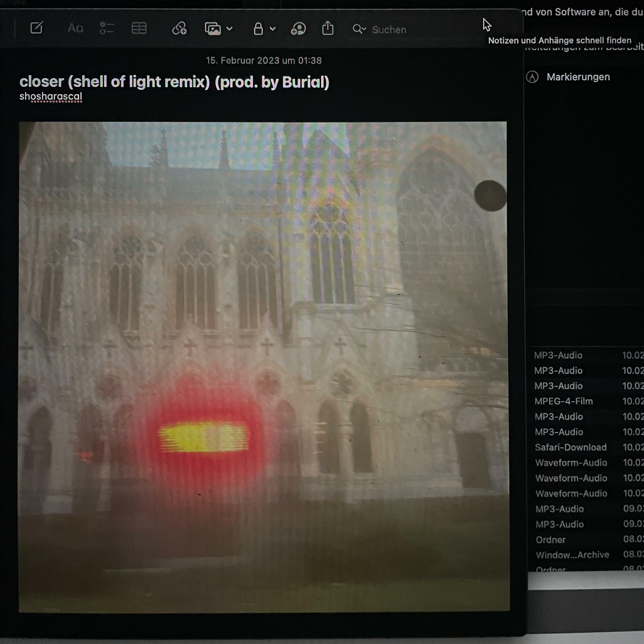
Task: Add a table with the table icon
Action: coord(139,28)
